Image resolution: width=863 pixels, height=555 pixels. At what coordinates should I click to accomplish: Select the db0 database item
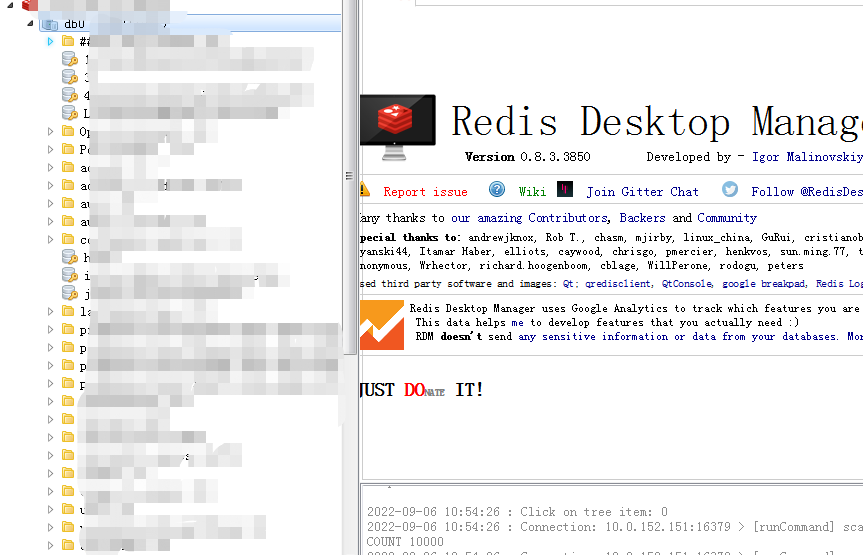[190, 24]
